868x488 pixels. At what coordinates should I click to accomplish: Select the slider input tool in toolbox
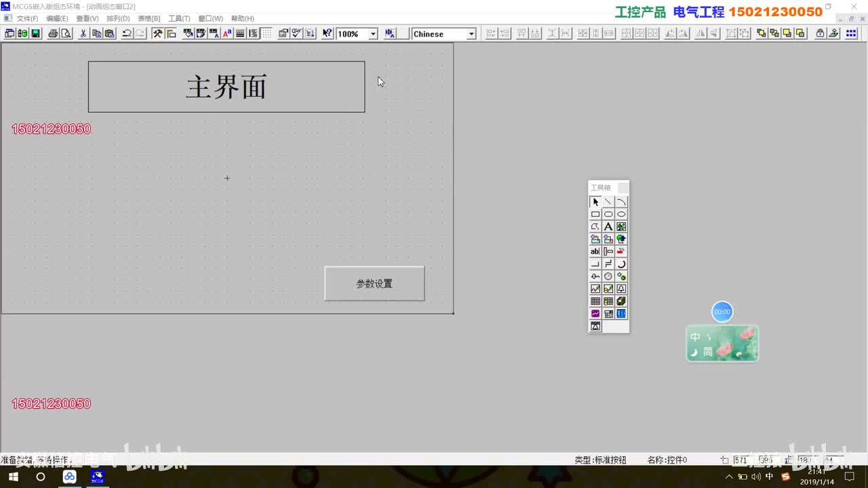pos(595,277)
